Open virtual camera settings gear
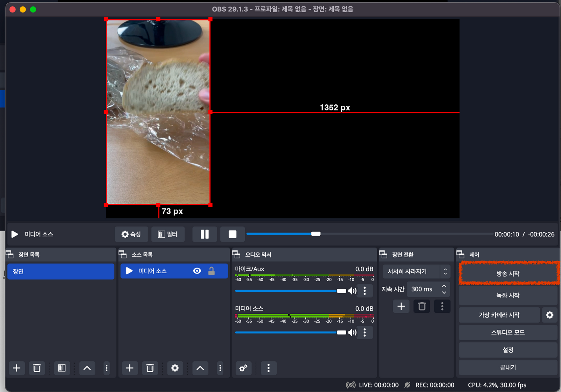Image resolution: width=561 pixels, height=392 pixels. (549, 315)
